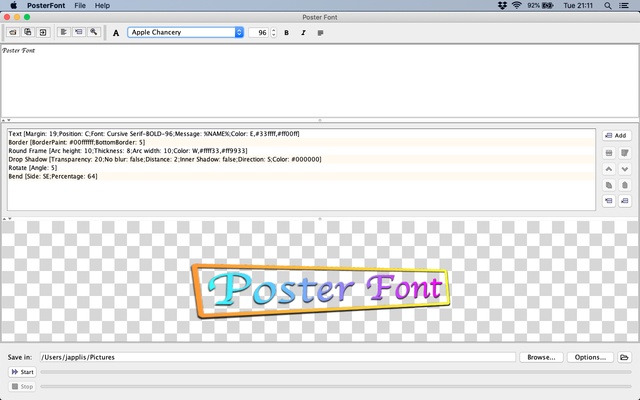Click the lower progress bar beside Stop
The height and width of the screenshot is (400, 640).
336,387
